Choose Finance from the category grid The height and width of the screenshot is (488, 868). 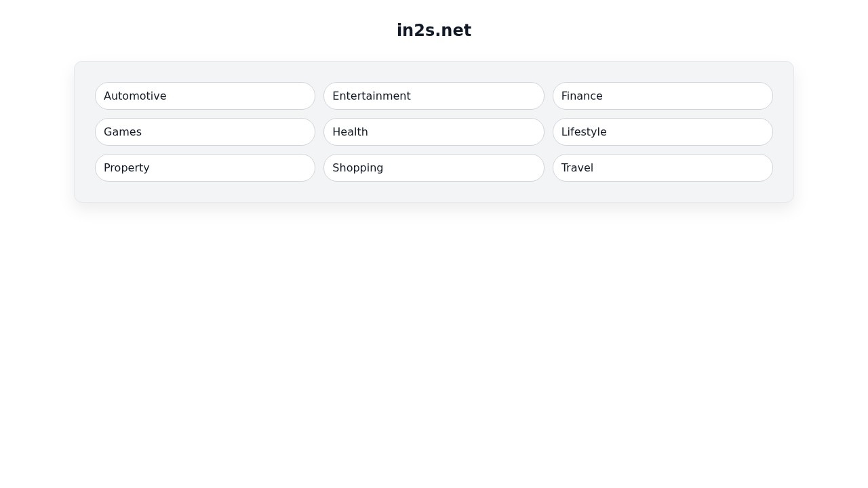[x=662, y=96]
